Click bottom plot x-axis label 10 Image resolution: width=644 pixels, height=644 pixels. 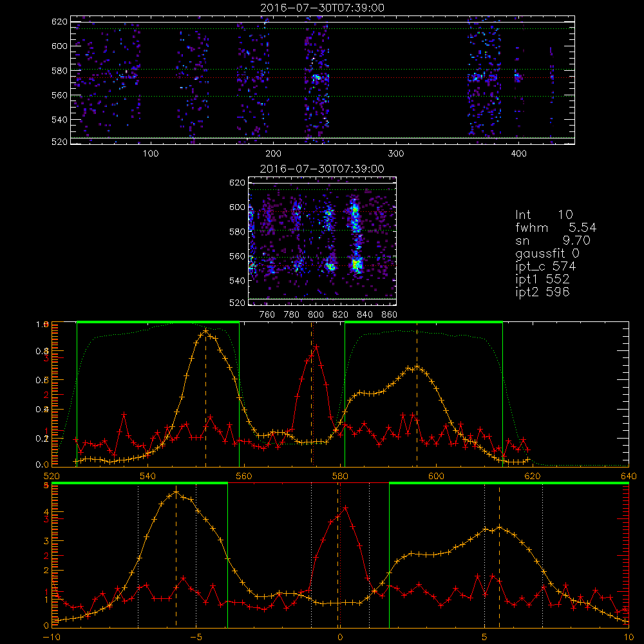pyautogui.click(x=629, y=638)
